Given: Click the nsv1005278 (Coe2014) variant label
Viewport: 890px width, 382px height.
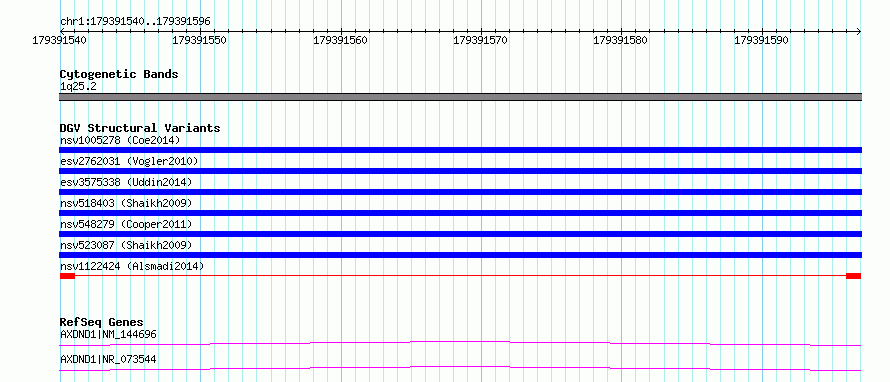Looking at the screenshot, I should pos(120,140).
